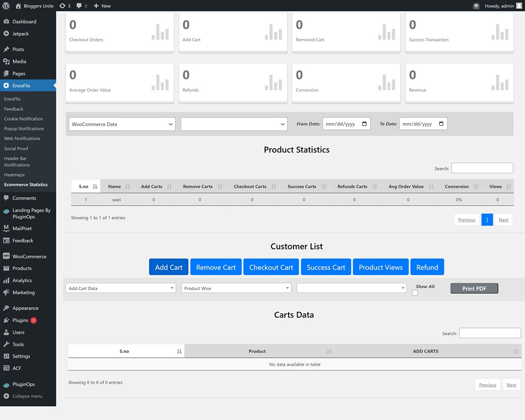Enable the Show All checkbox
Viewport: 525px width, 420px height.
(415, 293)
